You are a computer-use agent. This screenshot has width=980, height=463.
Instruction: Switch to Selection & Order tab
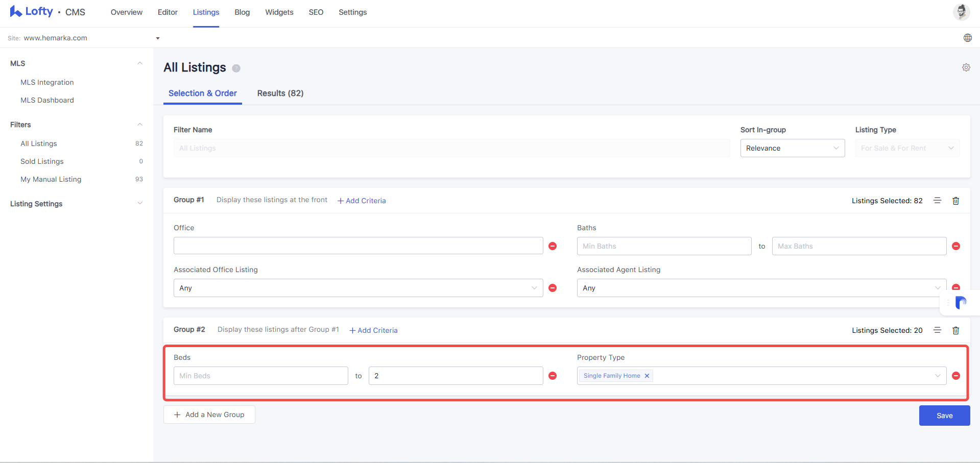(x=203, y=93)
